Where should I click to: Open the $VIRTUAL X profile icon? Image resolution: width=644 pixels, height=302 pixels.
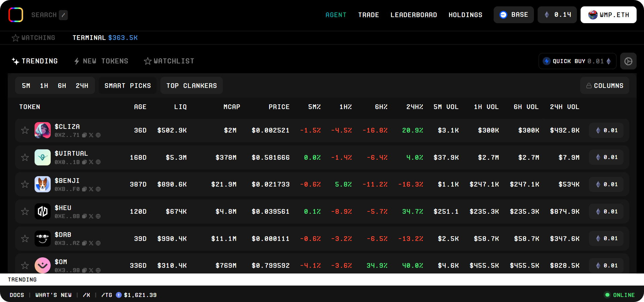[91, 162]
